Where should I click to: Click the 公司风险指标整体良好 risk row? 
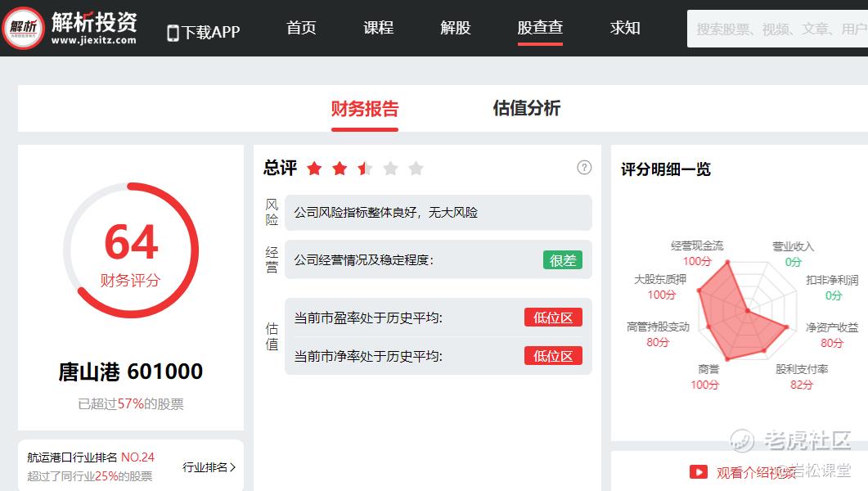click(438, 213)
